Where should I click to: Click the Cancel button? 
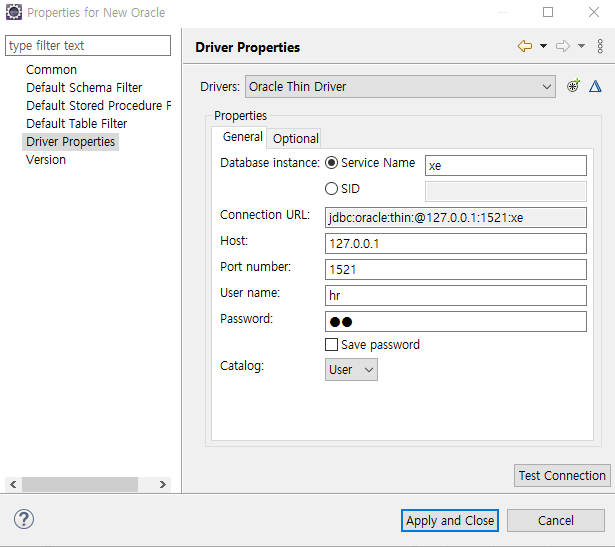pos(556,520)
